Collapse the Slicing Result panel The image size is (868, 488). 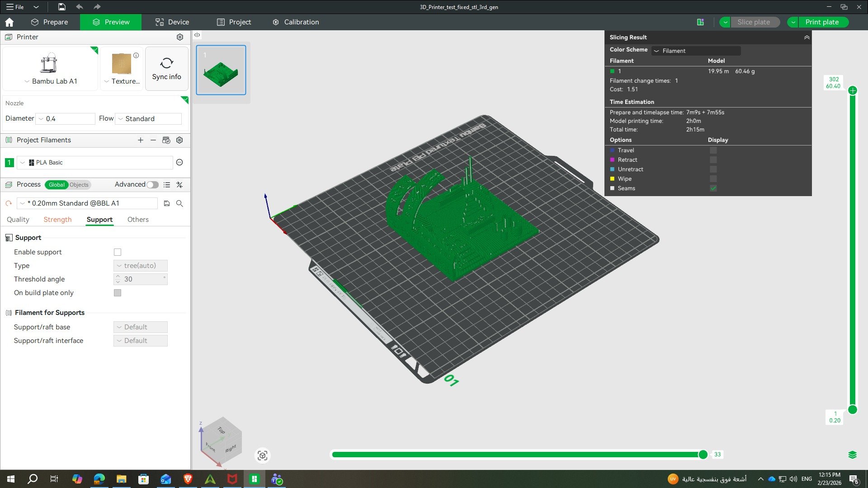[807, 38]
